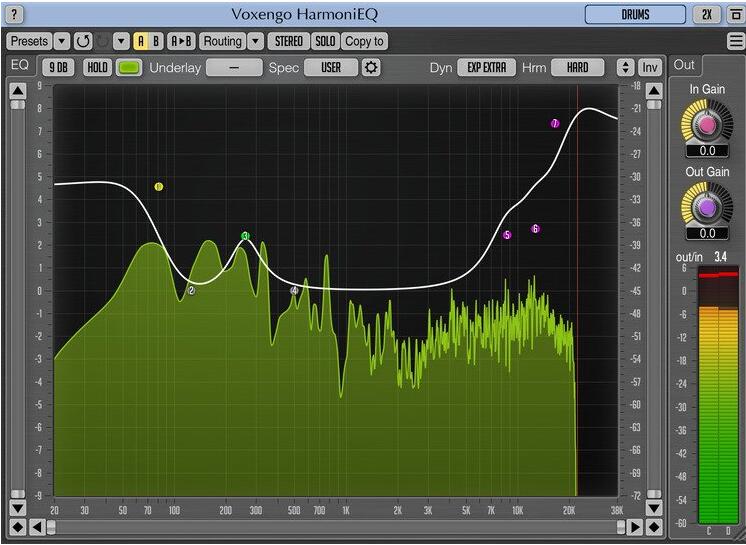The width and height of the screenshot is (746, 545).
Task: Open the Routing menu
Action: (223, 41)
